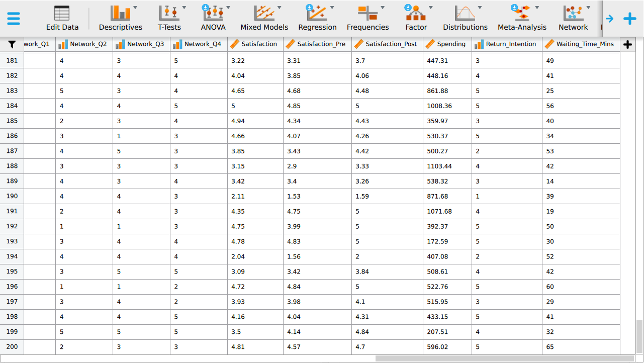
Task: Open the ANOVA analysis menu
Action: point(213,19)
